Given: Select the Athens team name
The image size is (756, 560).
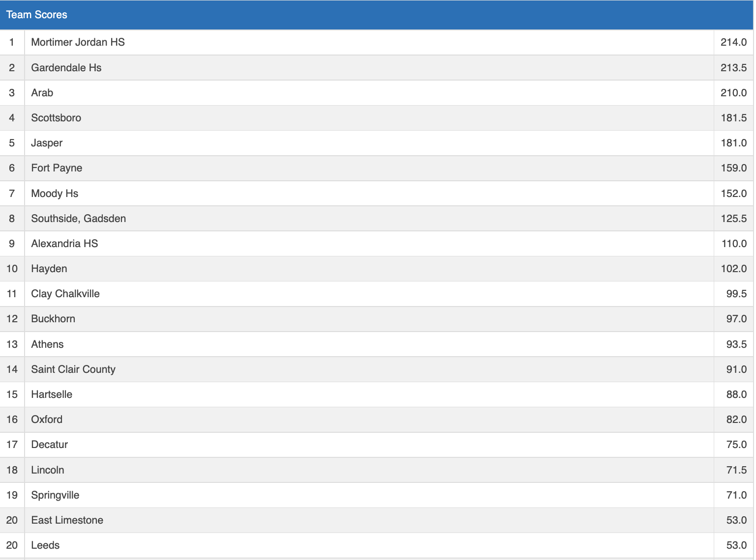Looking at the screenshot, I should click(x=47, y=344).
